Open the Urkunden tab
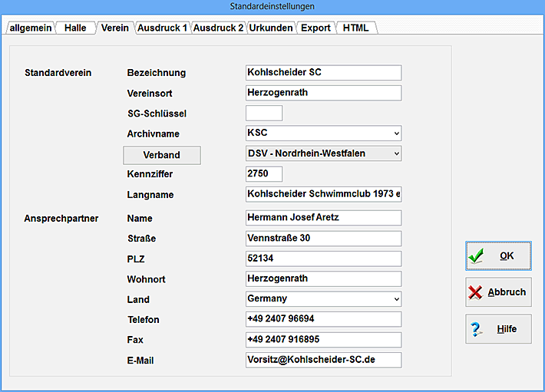The height and width of the screenshot is (392, 545). coord(271,28)
